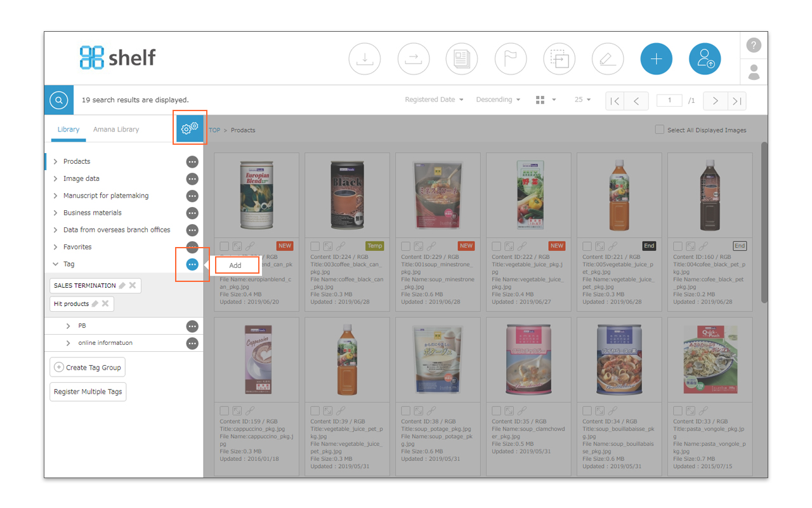The height and width of the screenshot is (508, 812).
Task: Click the pencil edit icon in toolbar
Action: (608, 59)
